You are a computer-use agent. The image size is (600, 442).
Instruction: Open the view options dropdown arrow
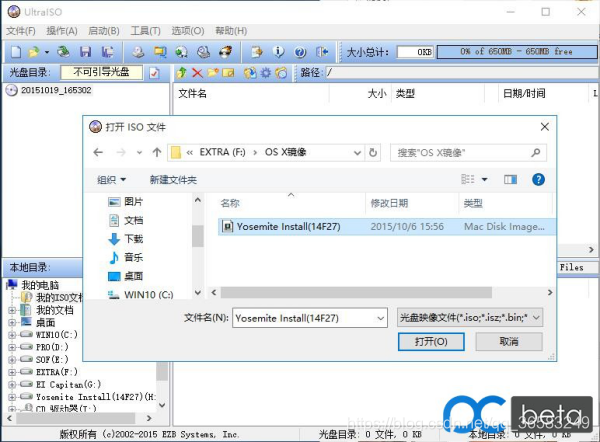coord(484,179)
